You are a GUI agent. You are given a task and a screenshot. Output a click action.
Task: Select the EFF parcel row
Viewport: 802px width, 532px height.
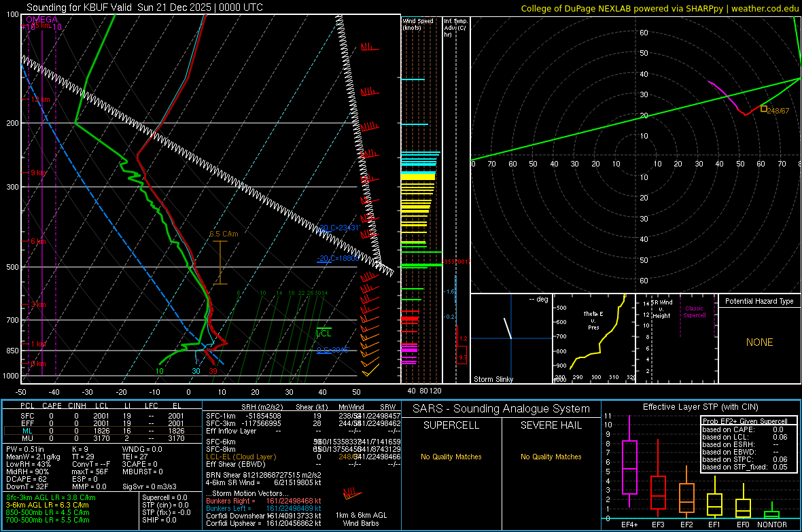[101, 423]
